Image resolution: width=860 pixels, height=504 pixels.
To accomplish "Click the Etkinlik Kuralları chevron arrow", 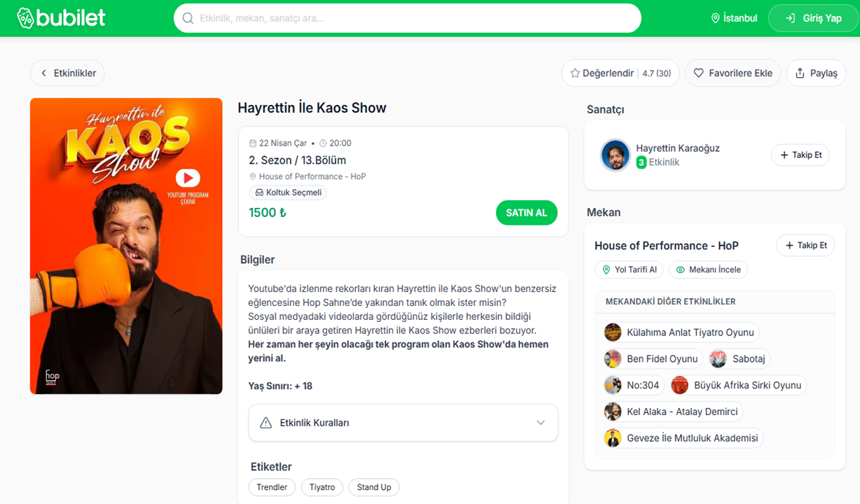I will coord(541,423).
